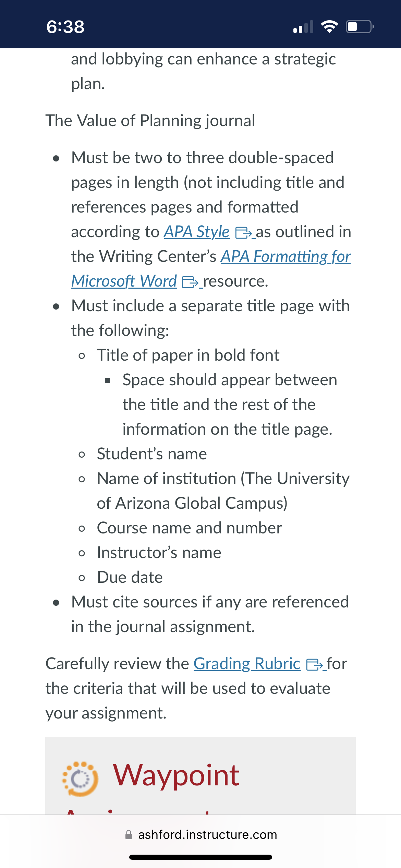Tap the Wi-Fi status icon
Image resolution: width=401 pixels, height=868 pixels.
click(x=329, y=26)
